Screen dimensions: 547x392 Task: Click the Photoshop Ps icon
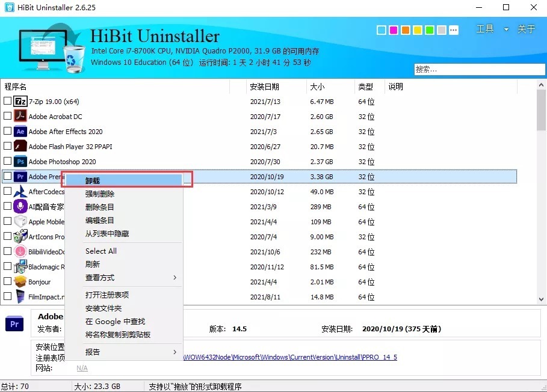click(x=20, y=161)
